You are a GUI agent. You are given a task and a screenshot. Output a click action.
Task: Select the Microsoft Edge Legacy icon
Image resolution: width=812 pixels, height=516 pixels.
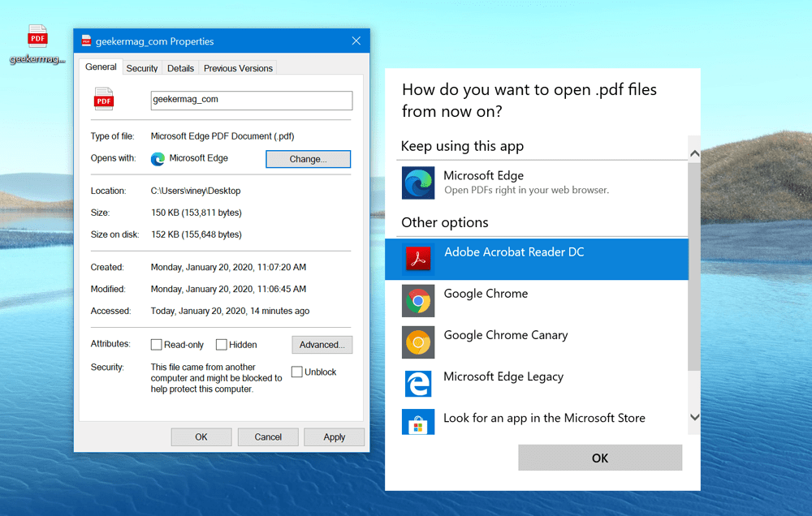point(418,384)
